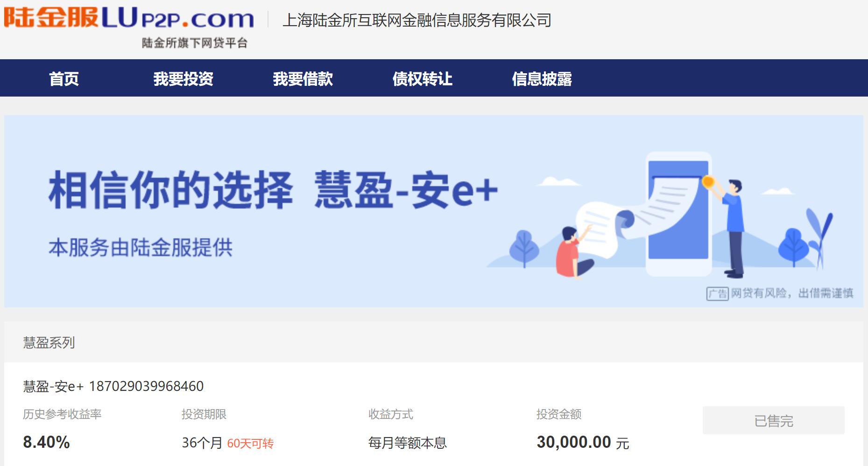Click the 陆金所旗下网贷平台 tagline
868x466 pixels.
tap(195, 43)
